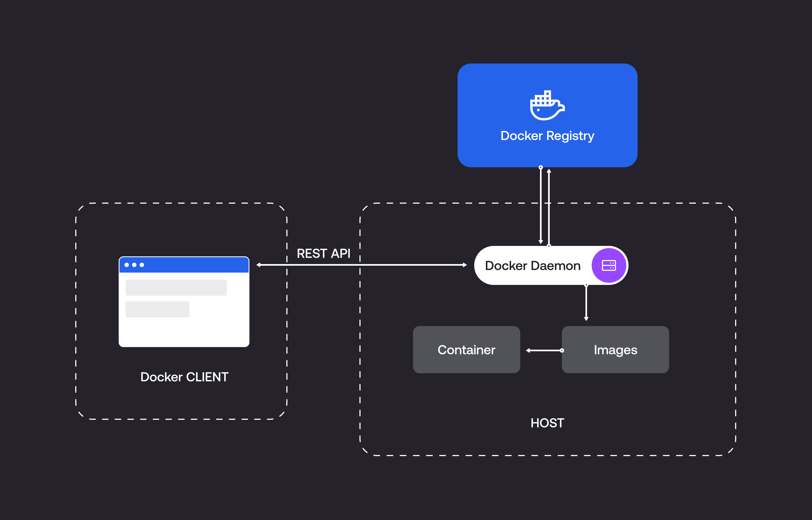812x520 pixels.
Task: Click the REST API label
Action: (x=323, y=253)
